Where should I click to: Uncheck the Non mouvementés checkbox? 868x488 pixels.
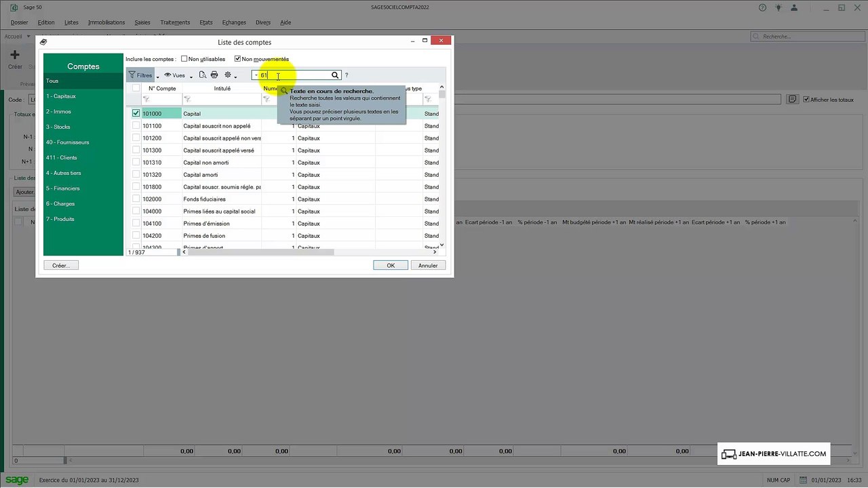pos(237,59)
